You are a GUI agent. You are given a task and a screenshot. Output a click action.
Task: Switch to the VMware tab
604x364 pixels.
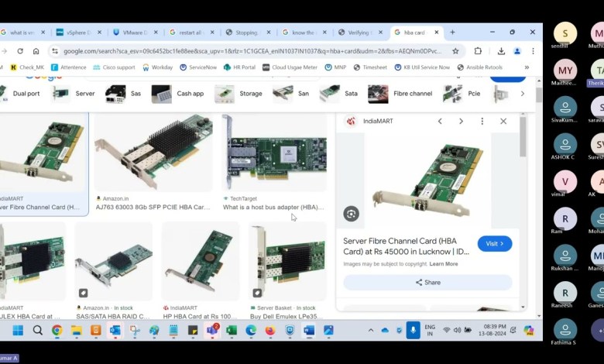pos(135,33)
